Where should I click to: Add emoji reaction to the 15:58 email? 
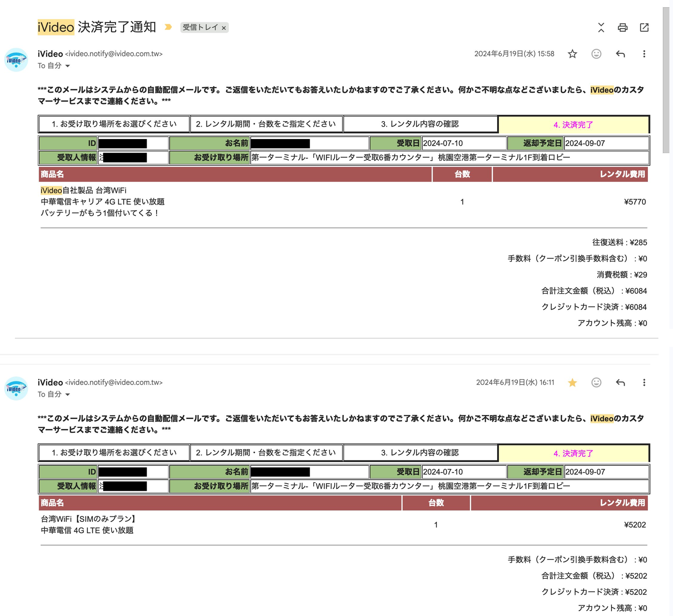coord(596,54)
